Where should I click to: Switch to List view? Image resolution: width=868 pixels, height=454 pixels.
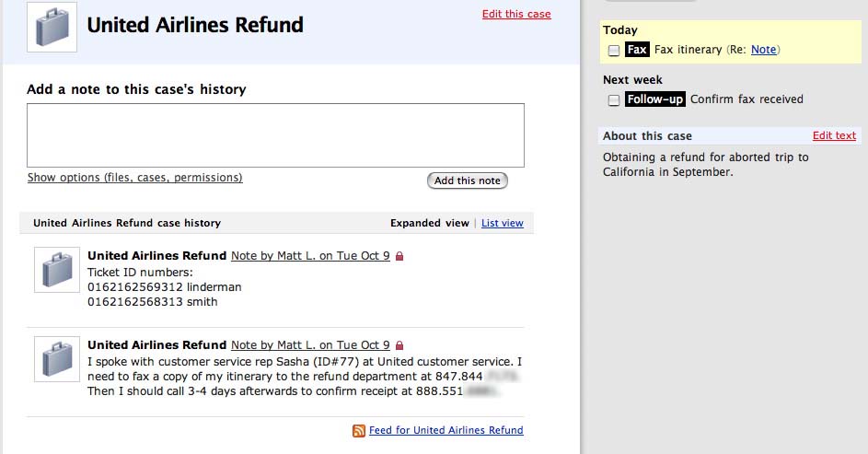[502, 223]
